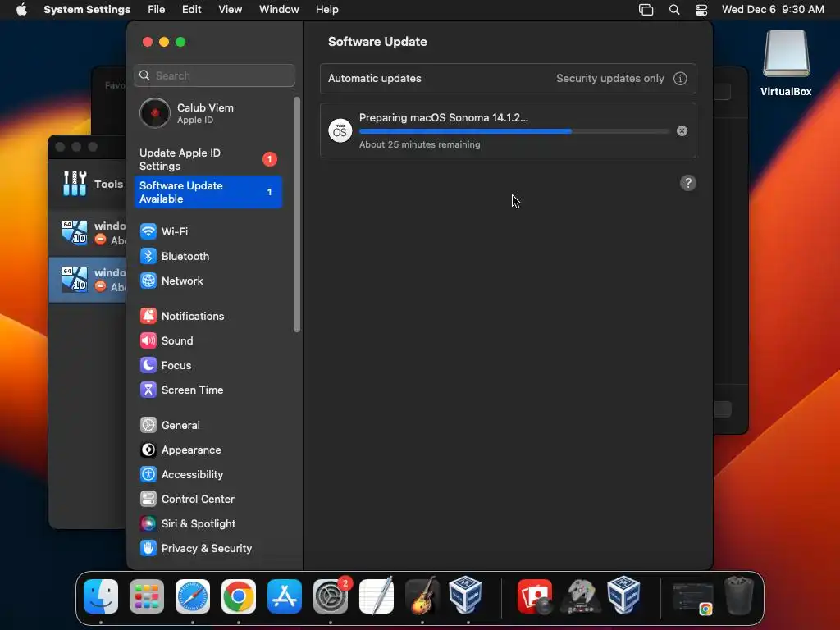
Task: Open Control Center from menu bar
Action: pos(701,10)
